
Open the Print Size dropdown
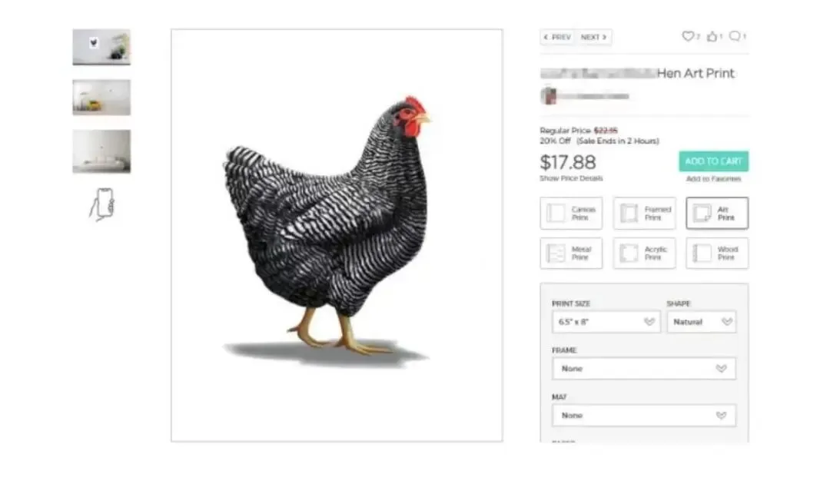tap(606, 322)
